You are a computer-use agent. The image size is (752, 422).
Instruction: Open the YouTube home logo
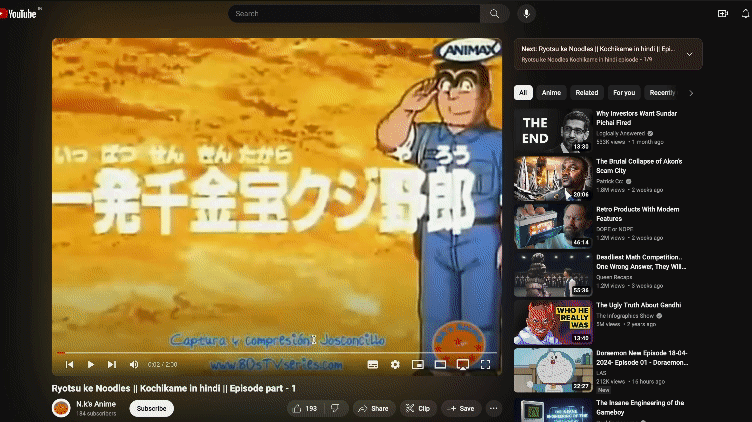[18, 14]
